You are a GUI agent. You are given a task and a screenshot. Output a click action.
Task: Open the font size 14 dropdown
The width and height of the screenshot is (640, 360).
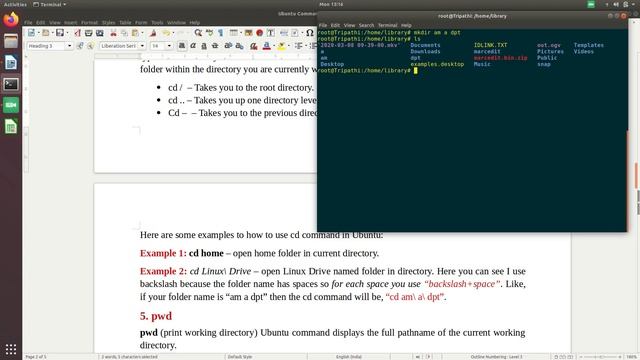(x=169, y=46)
